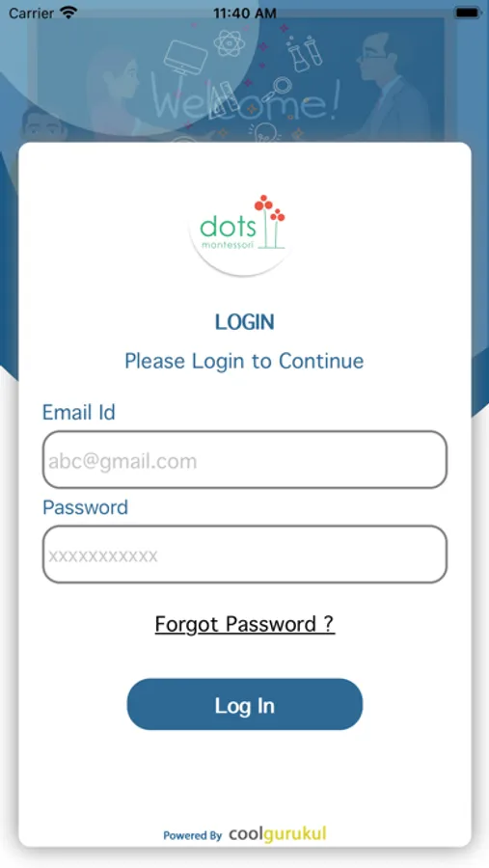Image resolution: width=489 pixels, height=868 pixels.
Task: Focus the Password input field
Action: (x=245, y=555)
